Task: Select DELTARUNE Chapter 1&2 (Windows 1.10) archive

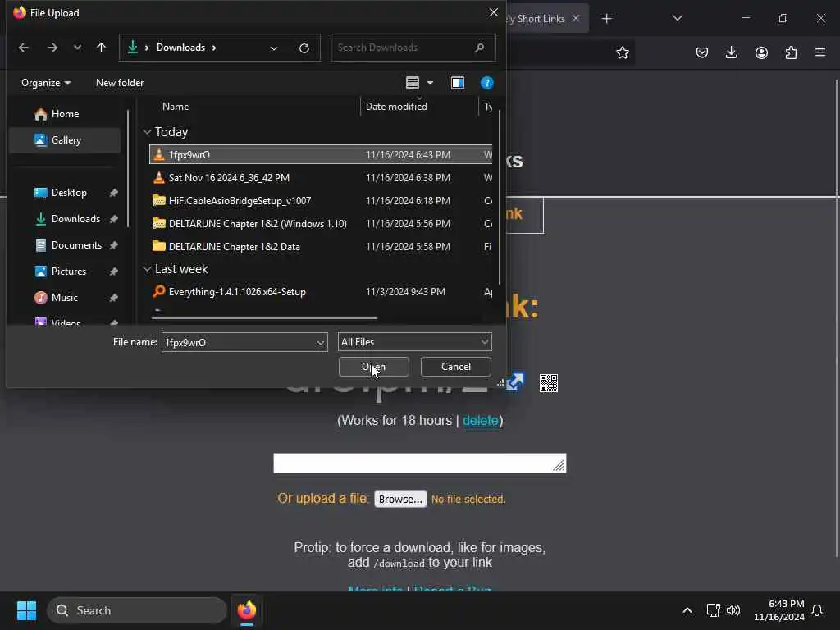Action: pyautogui.click(x=321, y=224)
